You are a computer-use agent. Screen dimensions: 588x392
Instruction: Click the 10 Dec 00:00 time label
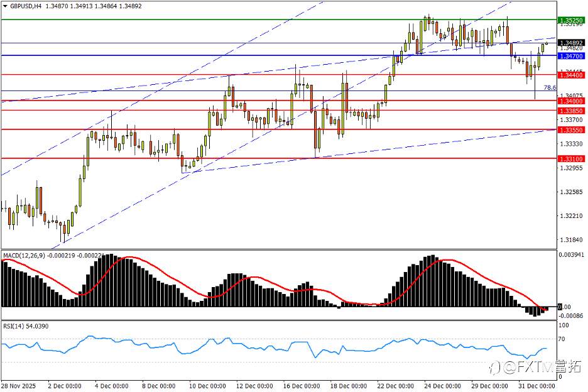[x=207, y=386]
